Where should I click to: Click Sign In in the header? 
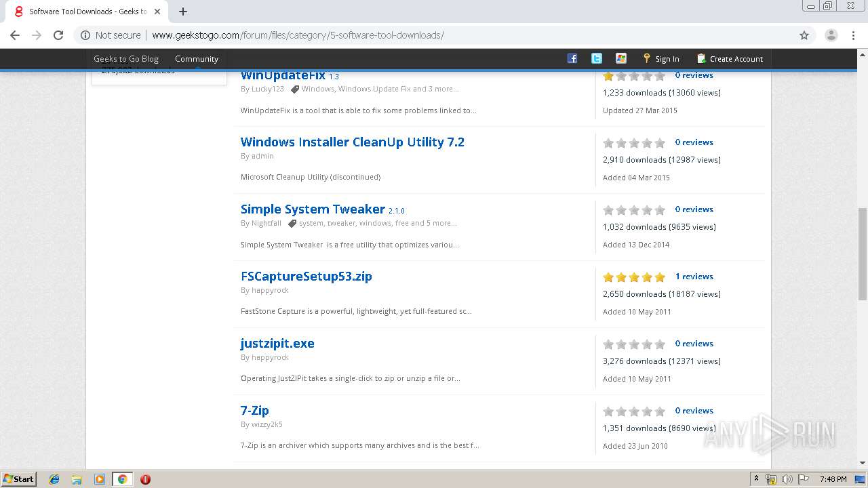coord(661,59)
